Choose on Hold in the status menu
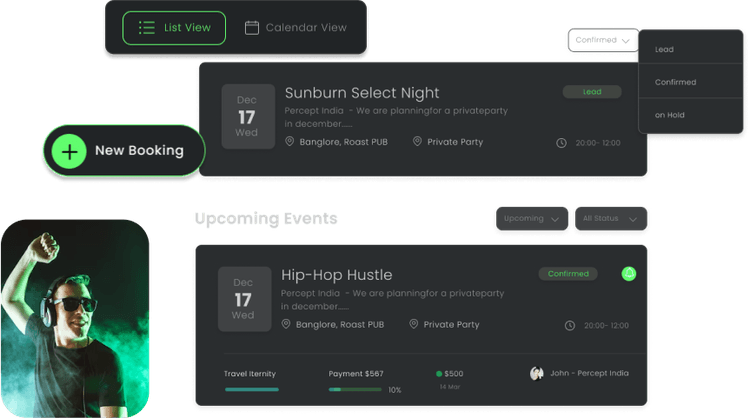Viewport: 750px width, 418px height. (669, 115)
